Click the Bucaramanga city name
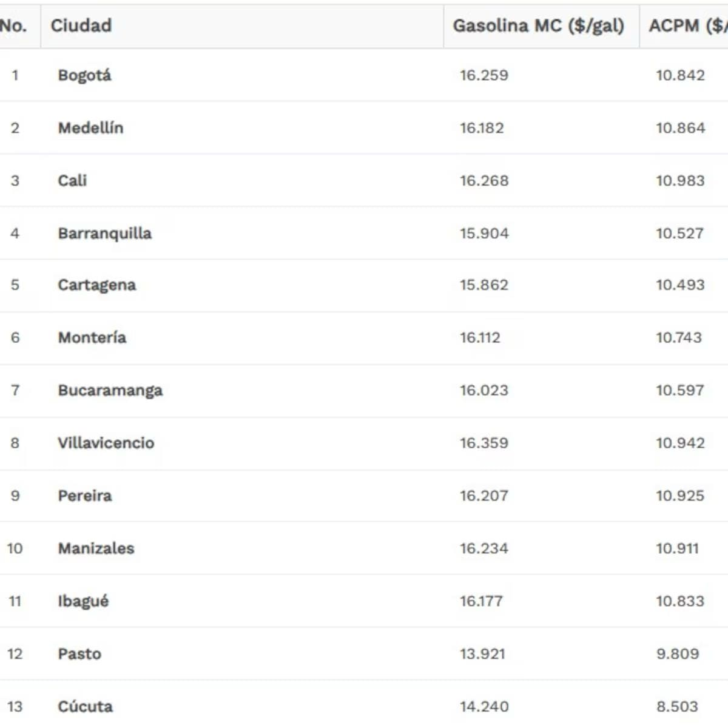 pos(110,391)
